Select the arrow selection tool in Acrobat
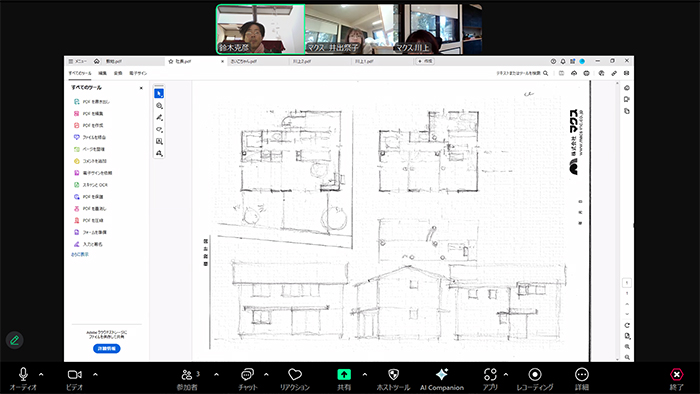The width and height of the screenshot is (700, 394). coord(159,93)
